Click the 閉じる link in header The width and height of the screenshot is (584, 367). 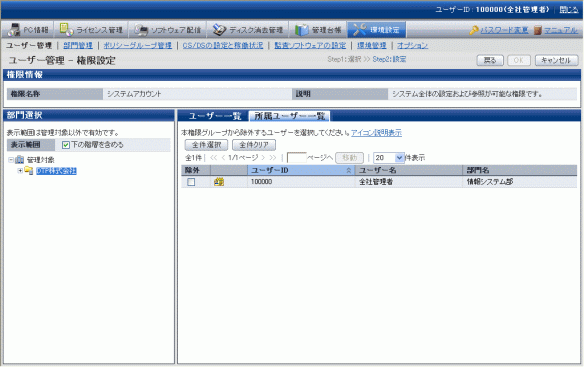[x=569, y=10]
